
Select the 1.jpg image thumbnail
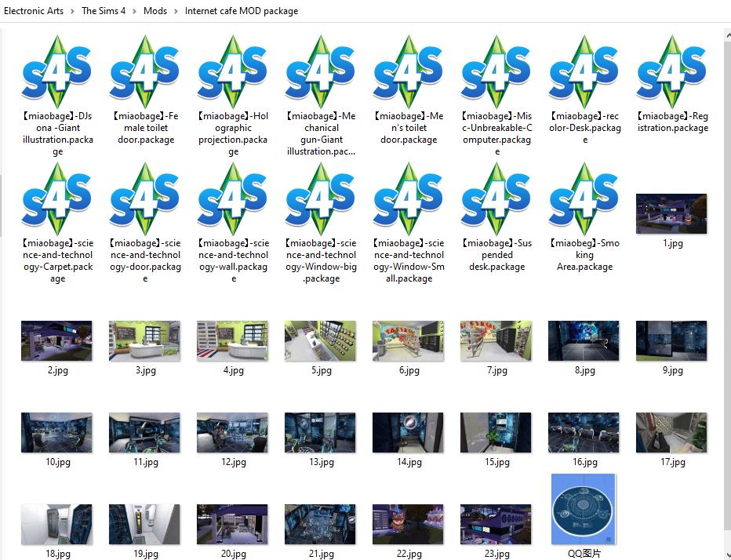(x=671, y=213)
